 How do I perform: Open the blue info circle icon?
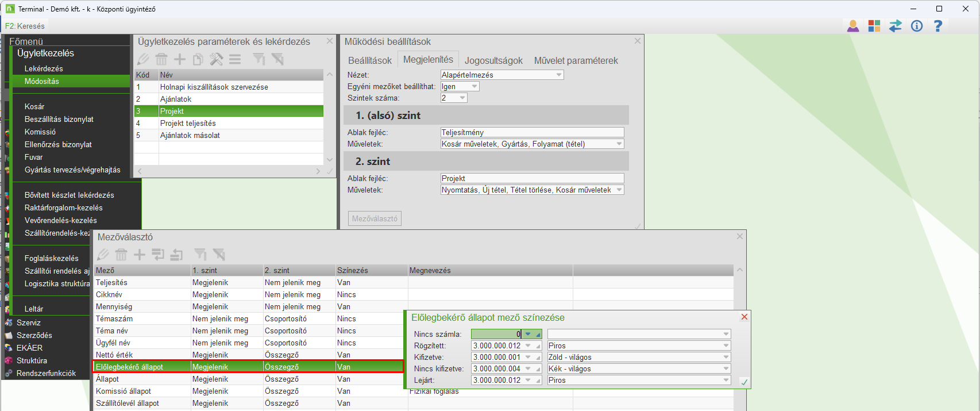pyautogui.click(x=917, y=26)
